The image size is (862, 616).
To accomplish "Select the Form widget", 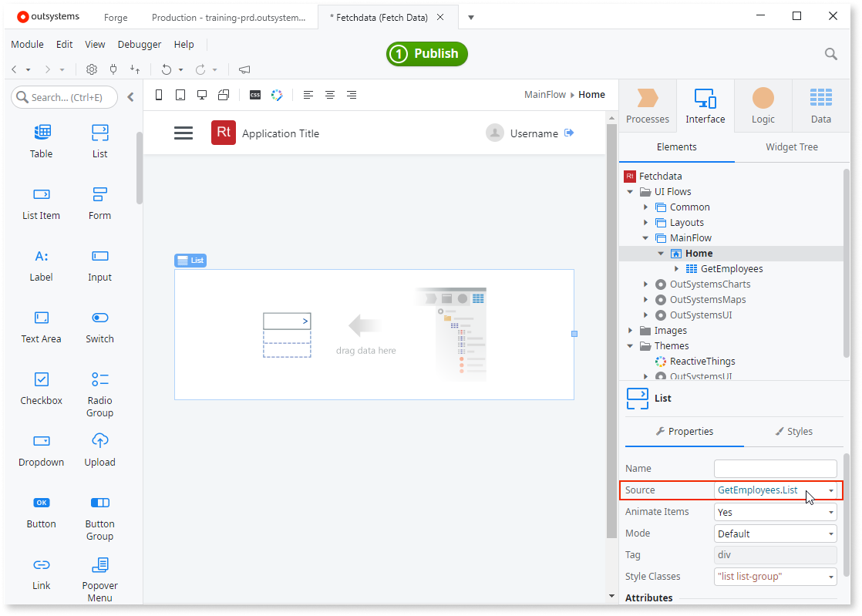I will click(99, 202).
